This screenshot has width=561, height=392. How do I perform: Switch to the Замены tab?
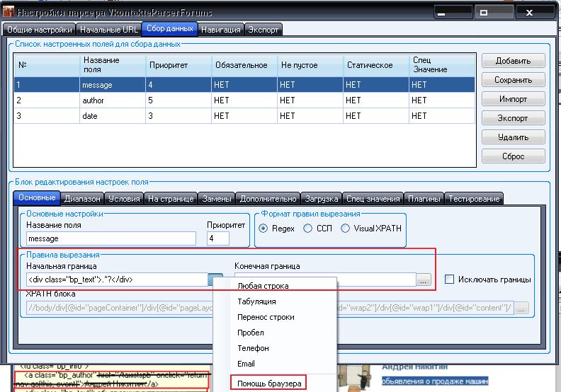pyautogui.click(x=215, y=199)
